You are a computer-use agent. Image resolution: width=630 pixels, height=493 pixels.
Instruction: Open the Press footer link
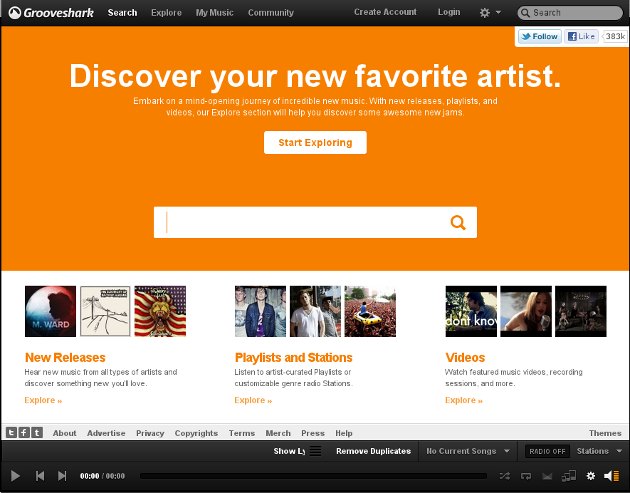(x=313, y=433)
